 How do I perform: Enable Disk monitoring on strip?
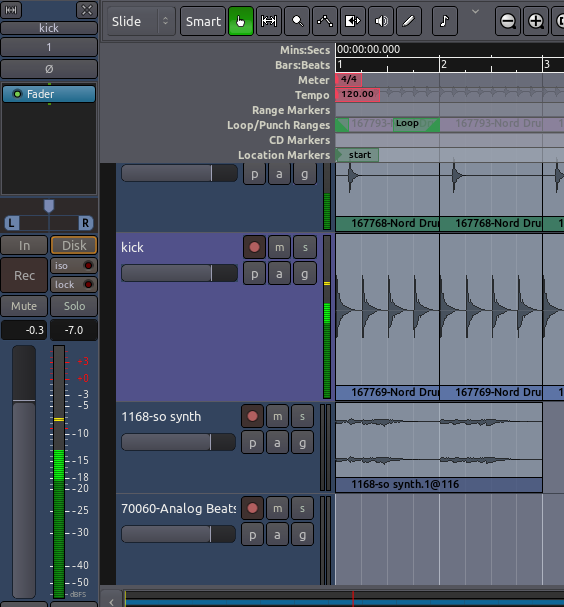[x=74, y=245]
